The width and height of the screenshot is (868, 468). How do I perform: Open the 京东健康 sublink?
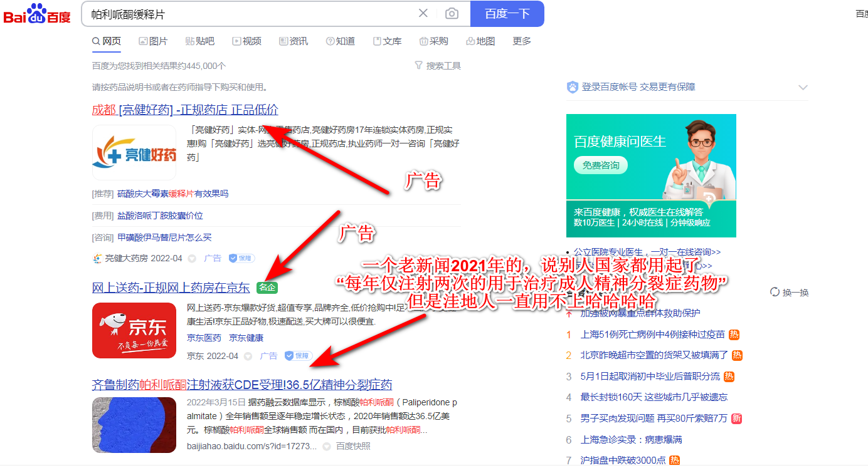point(246,338)
